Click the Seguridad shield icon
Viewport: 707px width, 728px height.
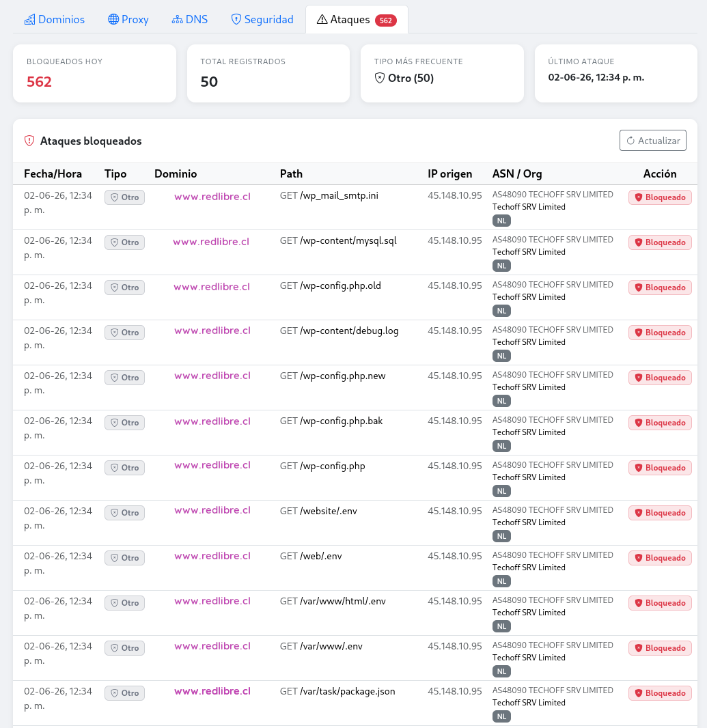coord(236,20)
